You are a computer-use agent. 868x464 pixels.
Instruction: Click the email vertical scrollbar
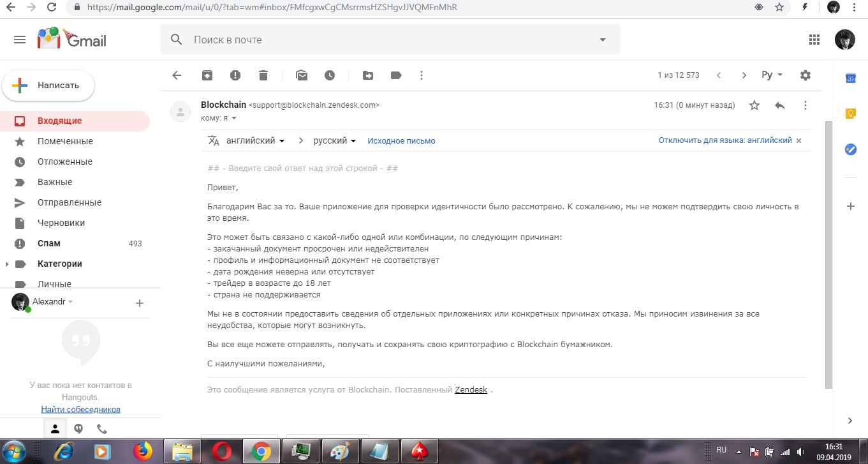828,254
